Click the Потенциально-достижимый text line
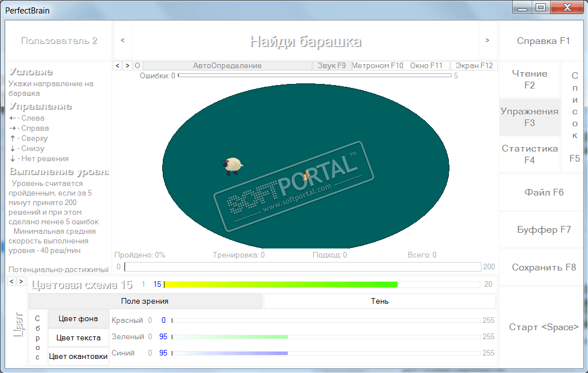 [x=59, y=269]
